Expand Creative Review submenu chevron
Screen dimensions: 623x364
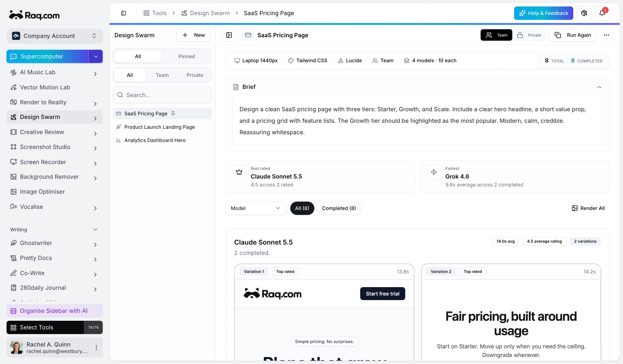pyautogui.click(x=95, y=134)
